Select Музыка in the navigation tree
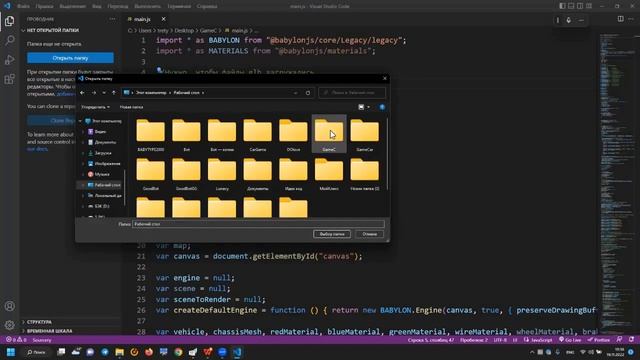The height and width of the screenshot is (360, 640). [102, 174]
